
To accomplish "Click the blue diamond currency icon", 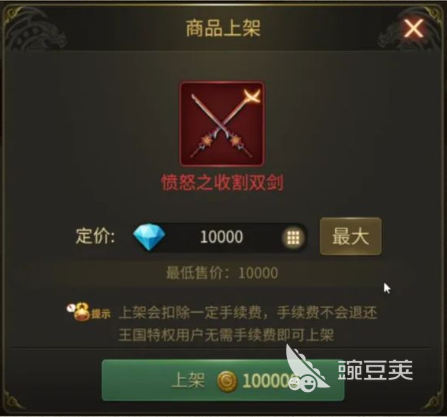I will [149, 237].
